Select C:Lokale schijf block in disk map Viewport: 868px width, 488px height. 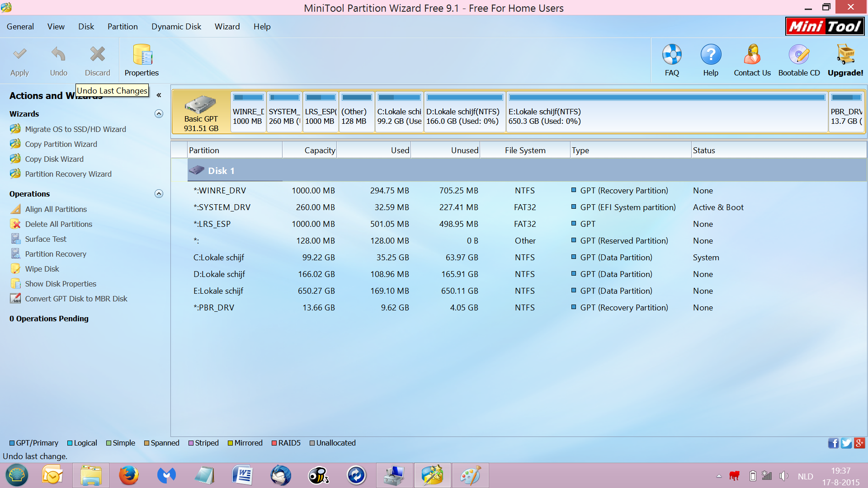pos(399,112)
